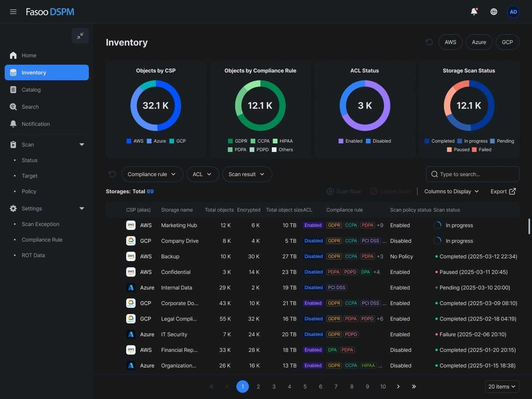Select the Search item in the sidebar
Viewport: 532px width, 399px height.
click(30, 106)
